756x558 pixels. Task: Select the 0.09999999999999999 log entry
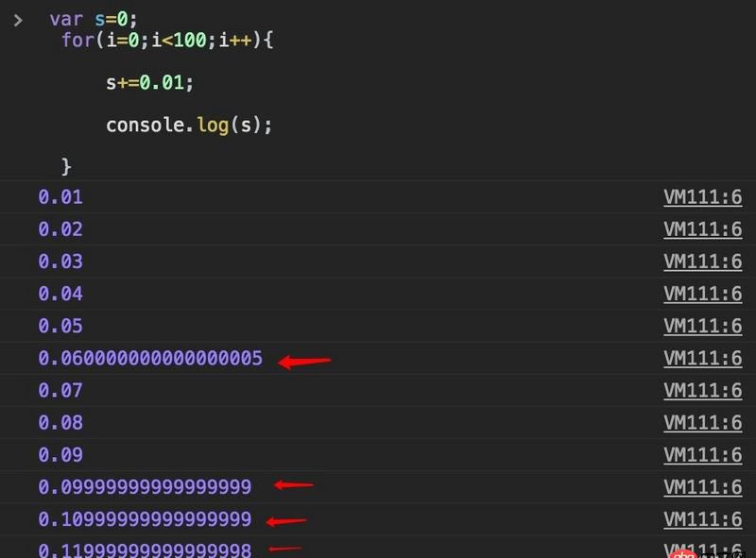pos(146,486)
